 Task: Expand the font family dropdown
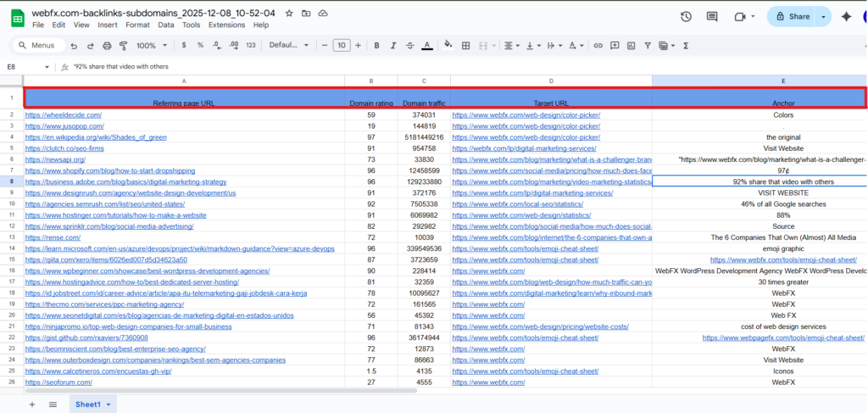[x=288, y=45]
